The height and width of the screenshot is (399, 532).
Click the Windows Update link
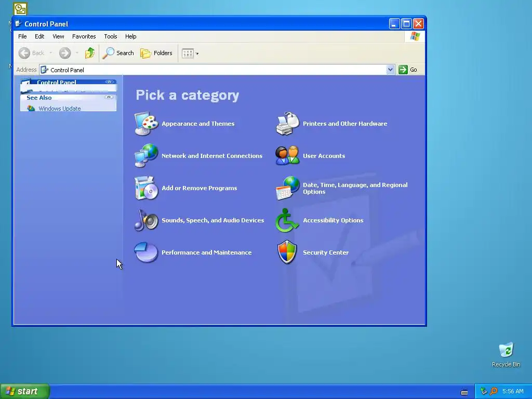pos(60,109)
